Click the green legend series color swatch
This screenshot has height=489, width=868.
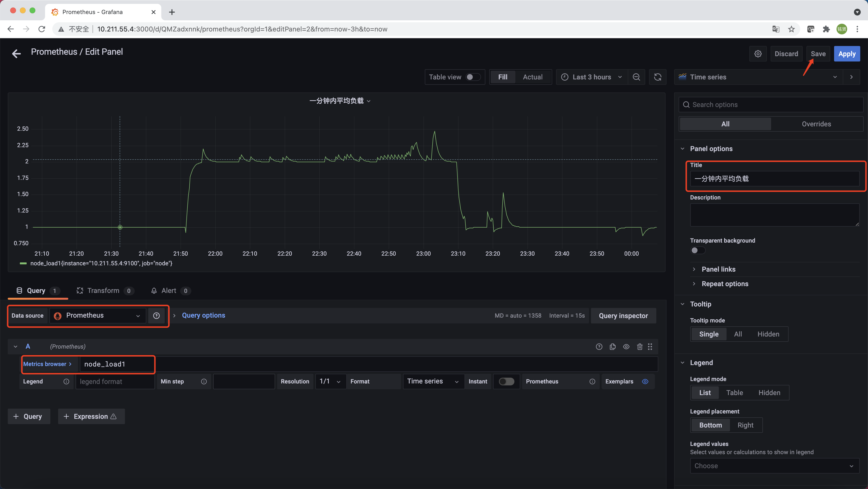[23, 263]
